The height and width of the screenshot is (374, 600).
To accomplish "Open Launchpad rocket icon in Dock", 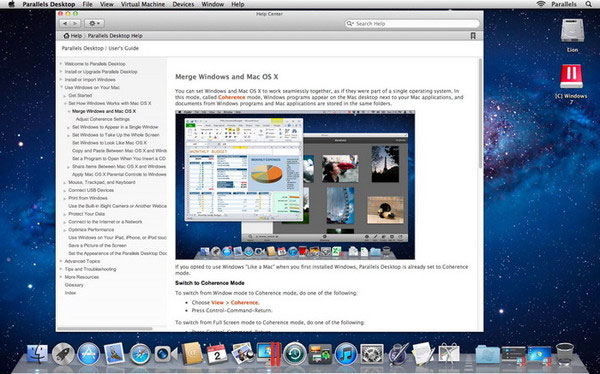I will coord(63,354).
